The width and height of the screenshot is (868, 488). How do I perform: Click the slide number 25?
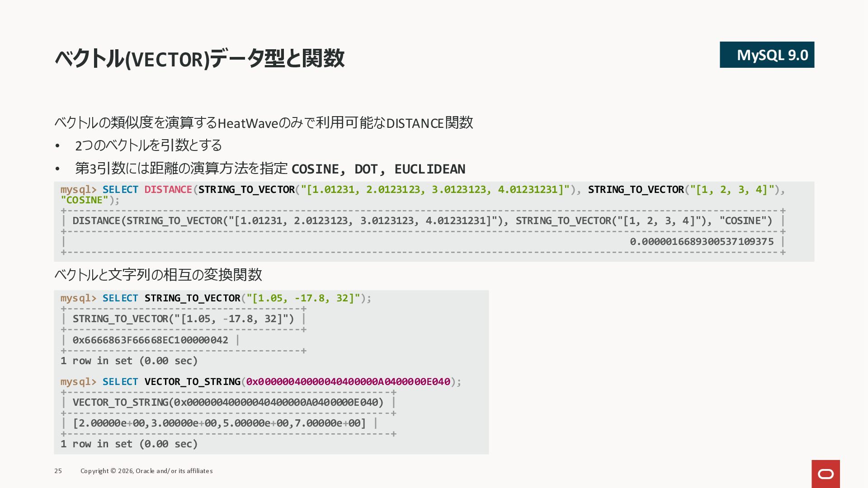click(58, 471)
